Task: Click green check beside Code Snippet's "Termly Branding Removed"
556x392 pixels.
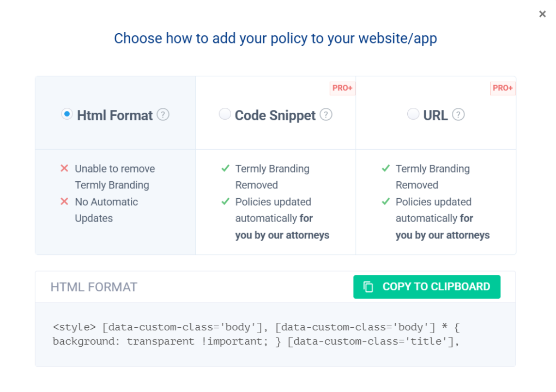Action: 225,169
